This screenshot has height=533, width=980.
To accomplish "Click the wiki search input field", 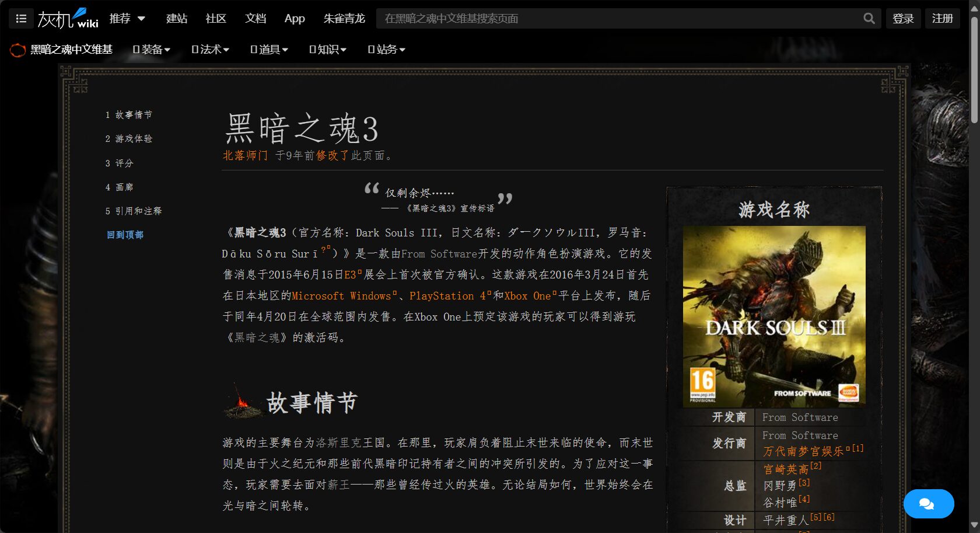I will [612, 18].
